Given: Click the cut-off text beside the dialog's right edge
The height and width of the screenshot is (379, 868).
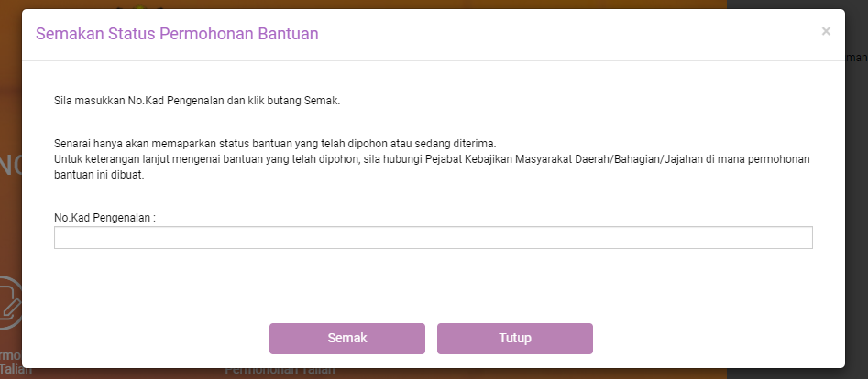Looking at the screenshot, I should point(856,58).
